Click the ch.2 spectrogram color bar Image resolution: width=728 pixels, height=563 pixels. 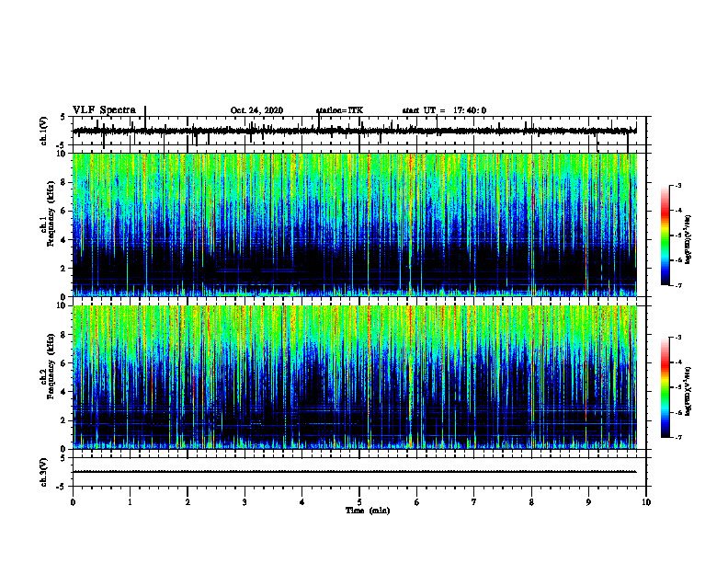665,387
